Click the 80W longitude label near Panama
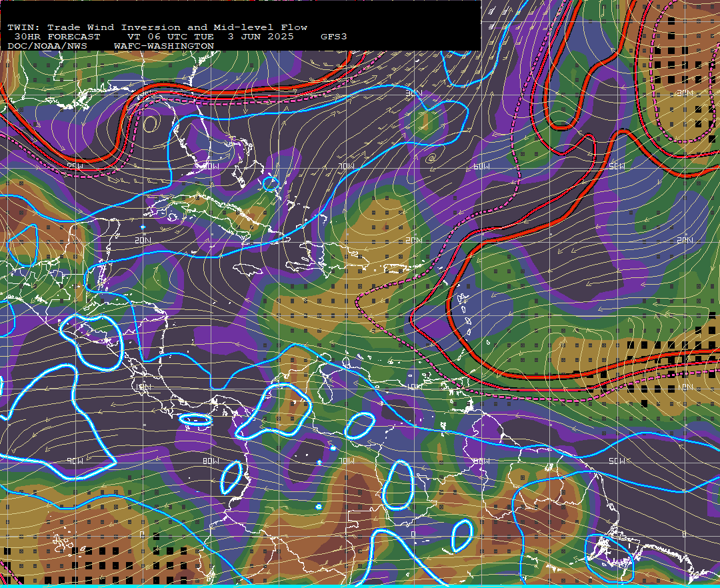The height and width of the screenshot is (588, 720). (210, 461)
